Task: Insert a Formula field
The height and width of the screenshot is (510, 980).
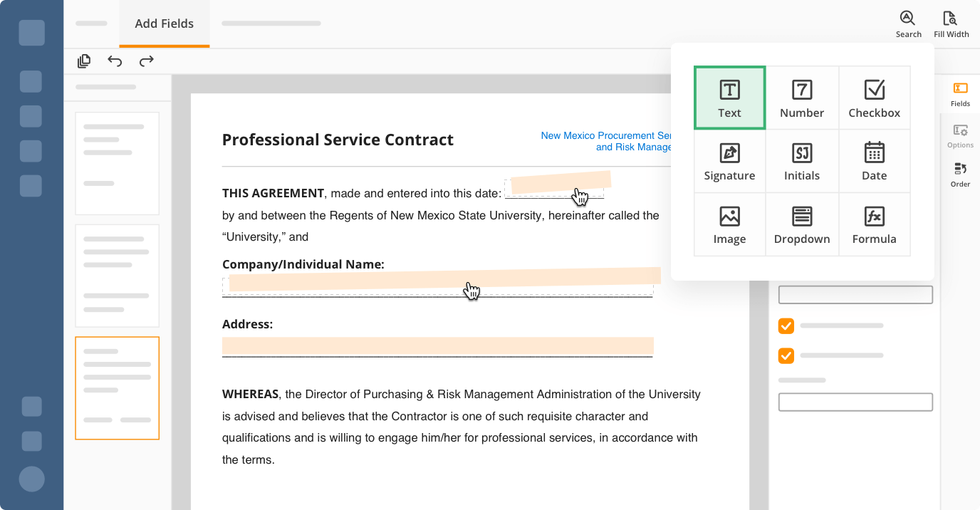Action: (874, 224)
